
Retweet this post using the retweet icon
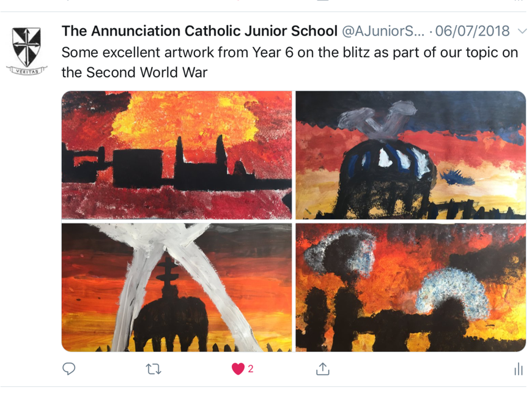coord(153,369)
